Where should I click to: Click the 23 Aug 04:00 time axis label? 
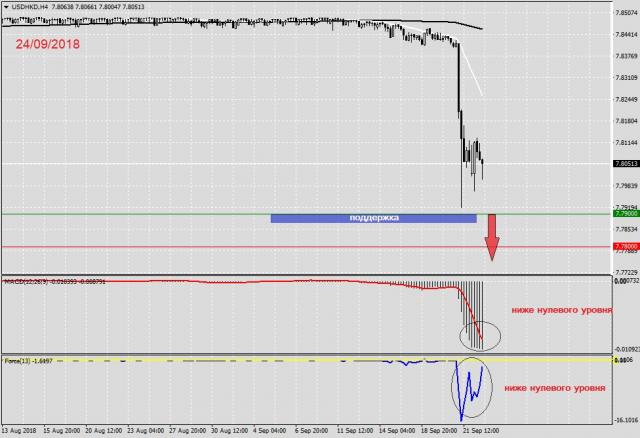[x=146, y=431]
